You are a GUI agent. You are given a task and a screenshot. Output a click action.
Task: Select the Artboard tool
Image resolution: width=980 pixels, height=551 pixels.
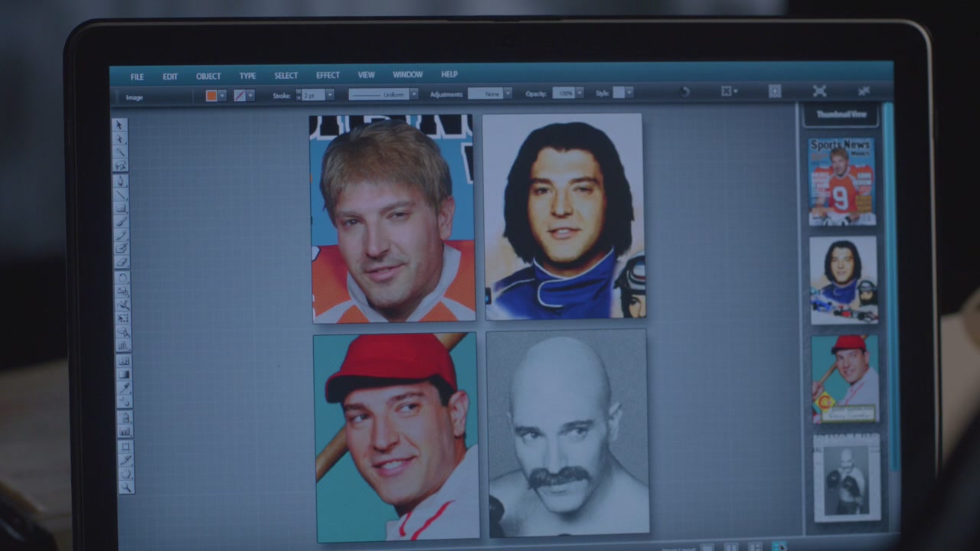(x=125, y=447)
